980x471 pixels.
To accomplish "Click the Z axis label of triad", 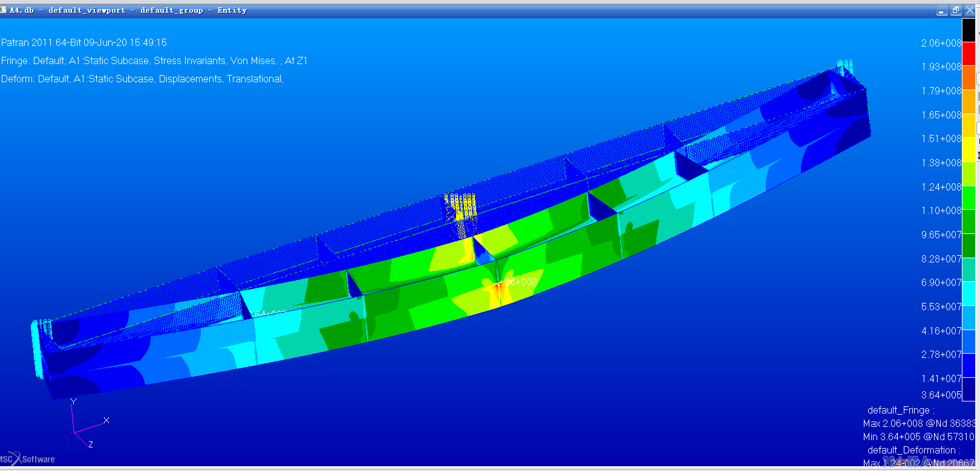I will pyautogui.click(x=91, y=444).
